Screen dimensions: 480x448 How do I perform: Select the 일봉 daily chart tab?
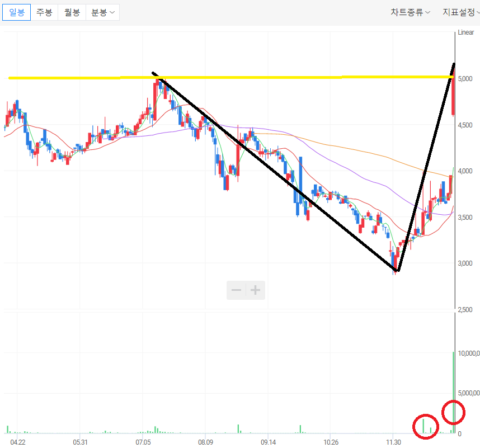click(x=17, y=12)
